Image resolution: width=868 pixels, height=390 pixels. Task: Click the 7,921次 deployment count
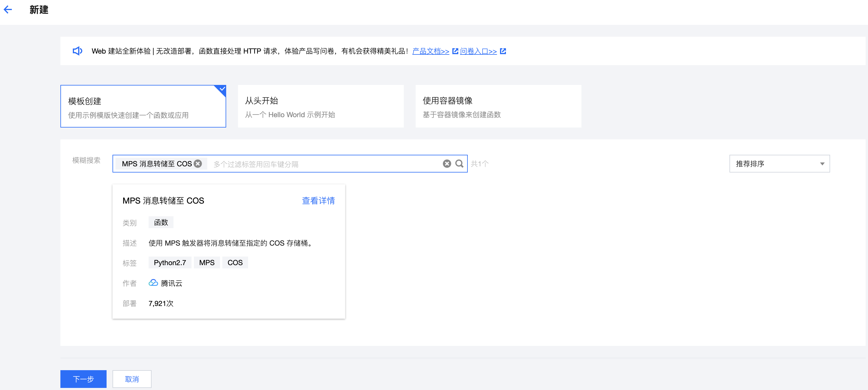pos(161,303)
